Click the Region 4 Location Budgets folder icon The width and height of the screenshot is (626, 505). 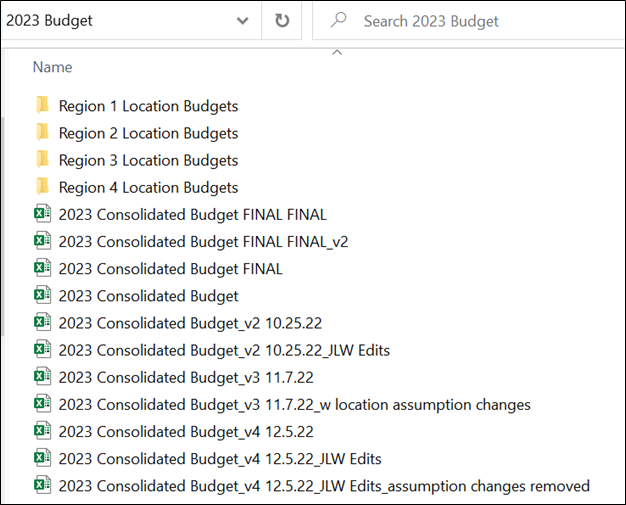[42, 187]
